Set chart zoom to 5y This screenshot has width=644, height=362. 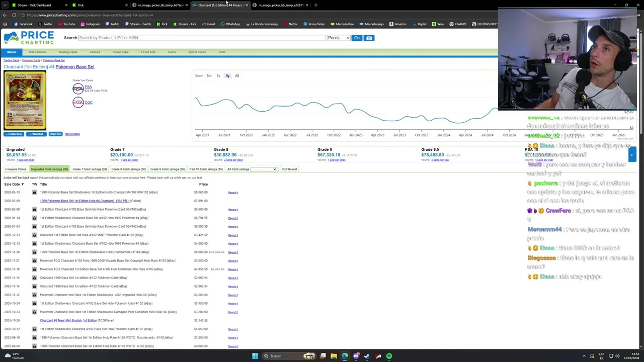point(227,76)
